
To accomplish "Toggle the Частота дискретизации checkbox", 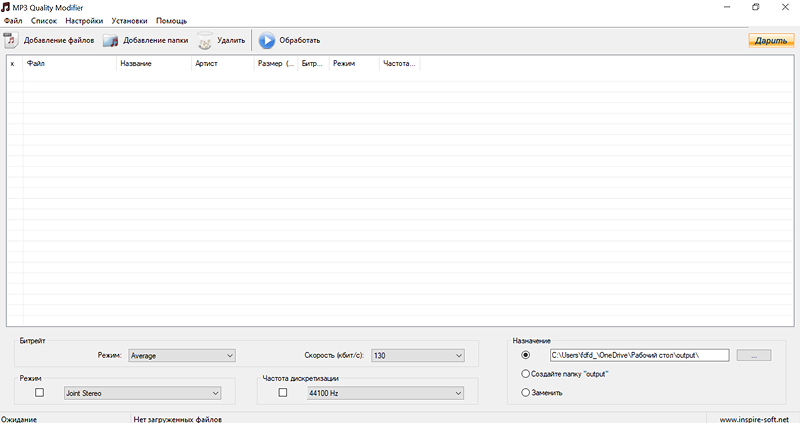I will click(x=282, y=393).
